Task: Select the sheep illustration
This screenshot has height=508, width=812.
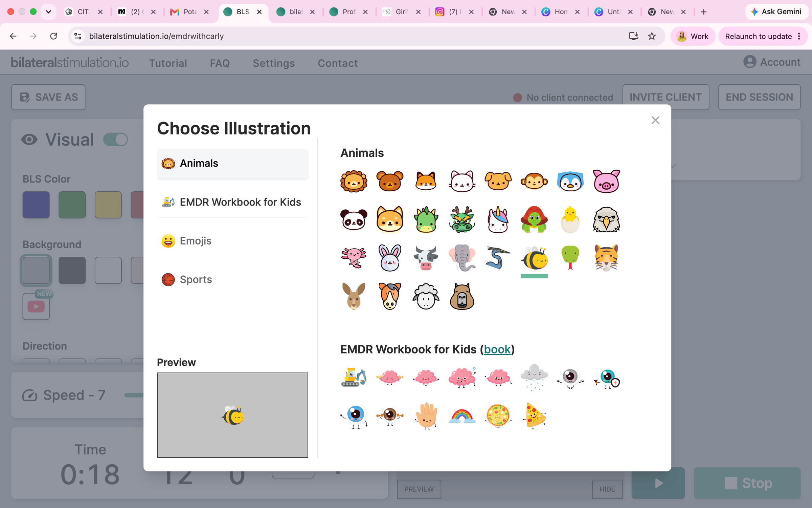Action: (x=426, y=296)
